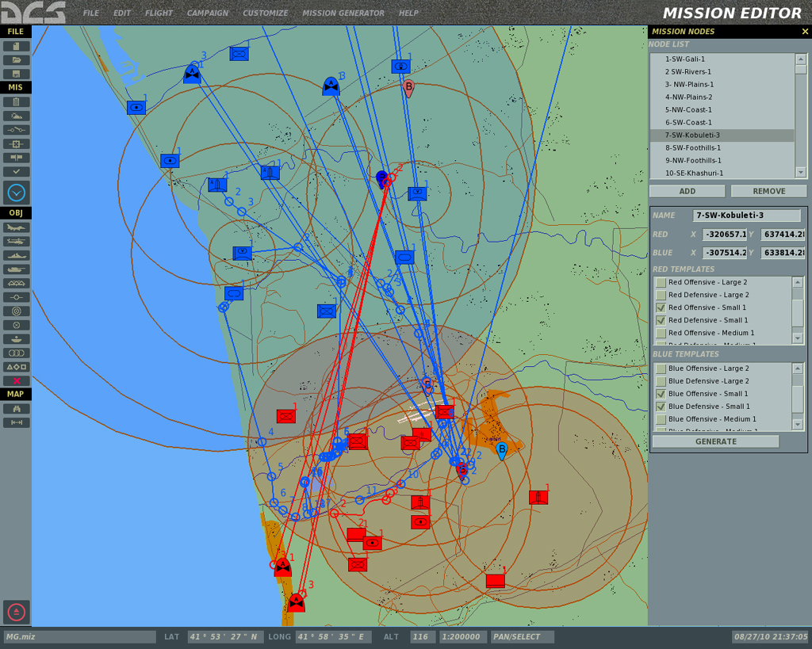Select the ground vehicle tank tool
Image resolution: width=812 pixels, height=649 pixels.
point(16,269)
